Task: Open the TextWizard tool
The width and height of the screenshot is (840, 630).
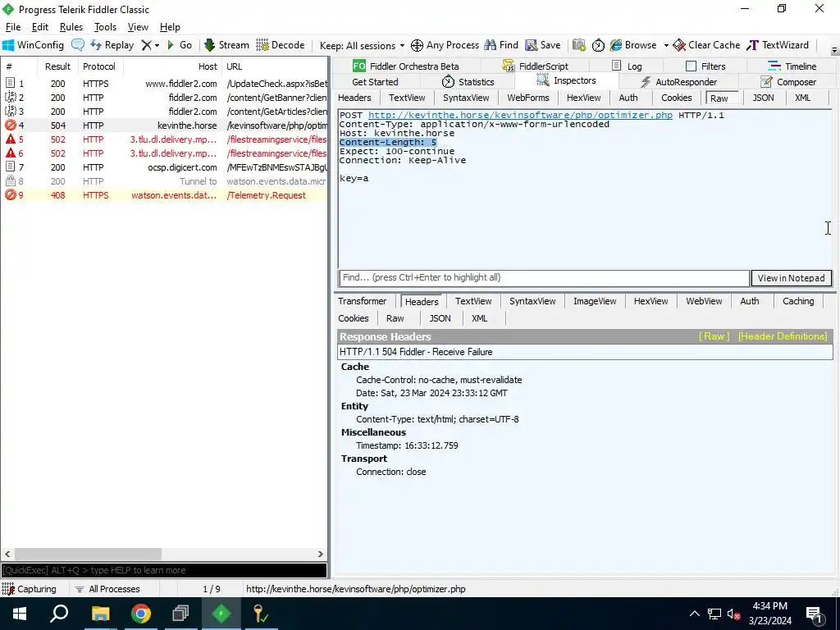Action: tap(778, 45)
